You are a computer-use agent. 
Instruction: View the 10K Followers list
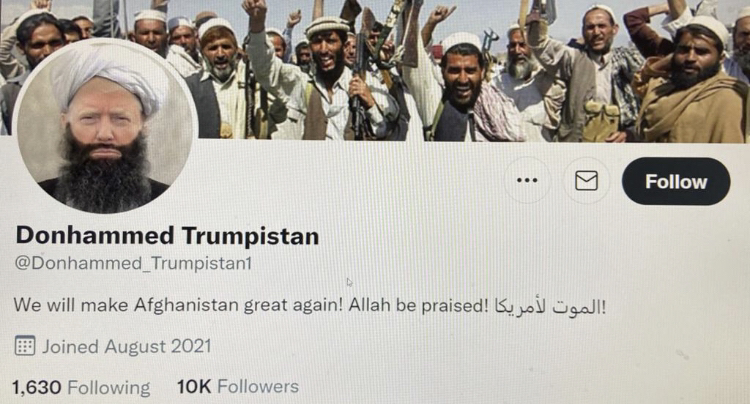pos(238,386)
